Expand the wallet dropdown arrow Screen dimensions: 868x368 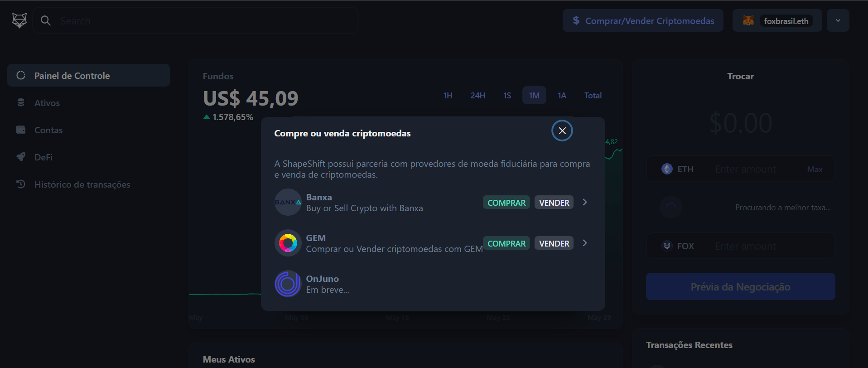click(x=838, y=21)
